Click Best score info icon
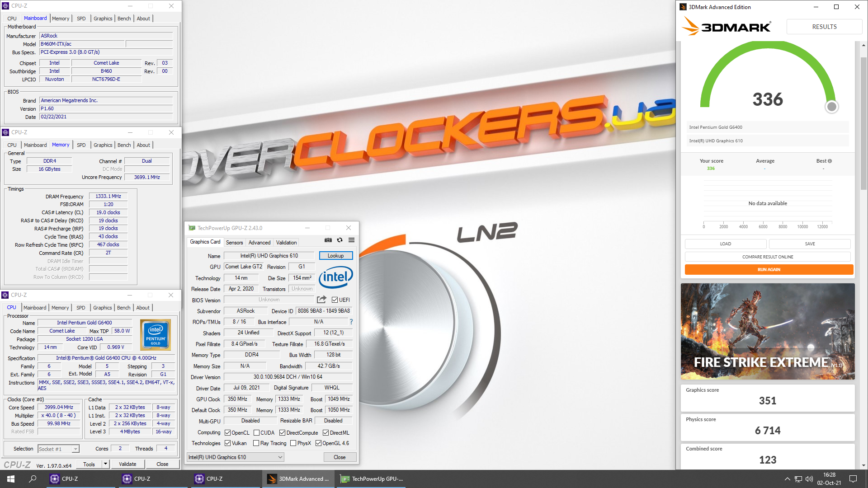This screenshot has height=488, width=868. [830, 161]
